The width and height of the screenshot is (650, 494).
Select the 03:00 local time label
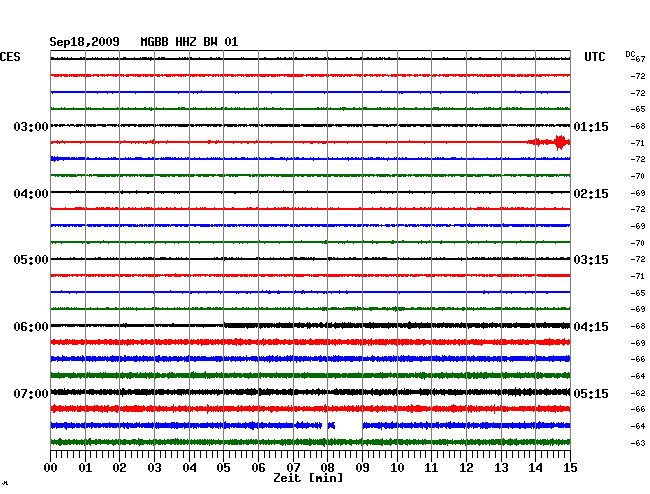[31, 126]
